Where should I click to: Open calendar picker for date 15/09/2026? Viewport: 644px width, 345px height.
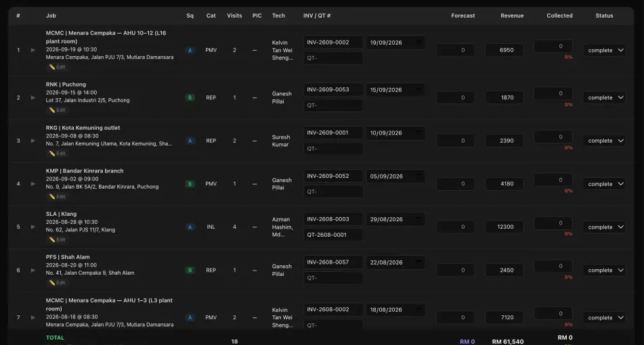coord(418,90)
